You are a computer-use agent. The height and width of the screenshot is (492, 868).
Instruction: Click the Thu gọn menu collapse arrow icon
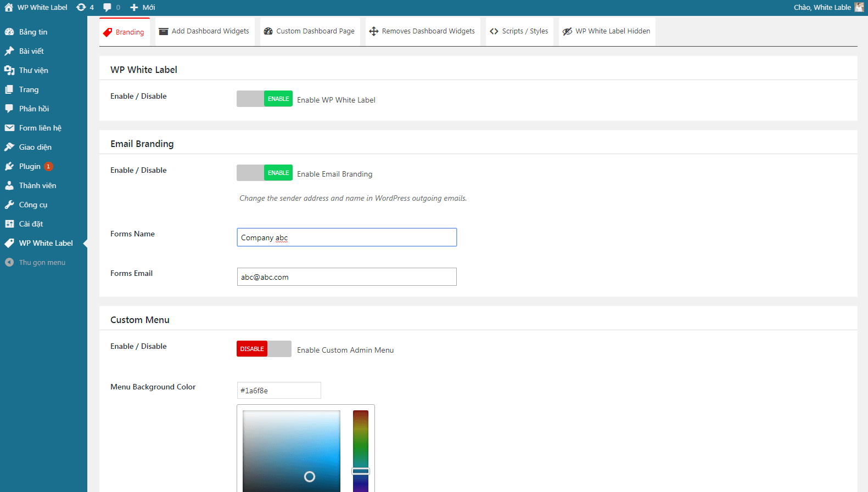point(9,262)
